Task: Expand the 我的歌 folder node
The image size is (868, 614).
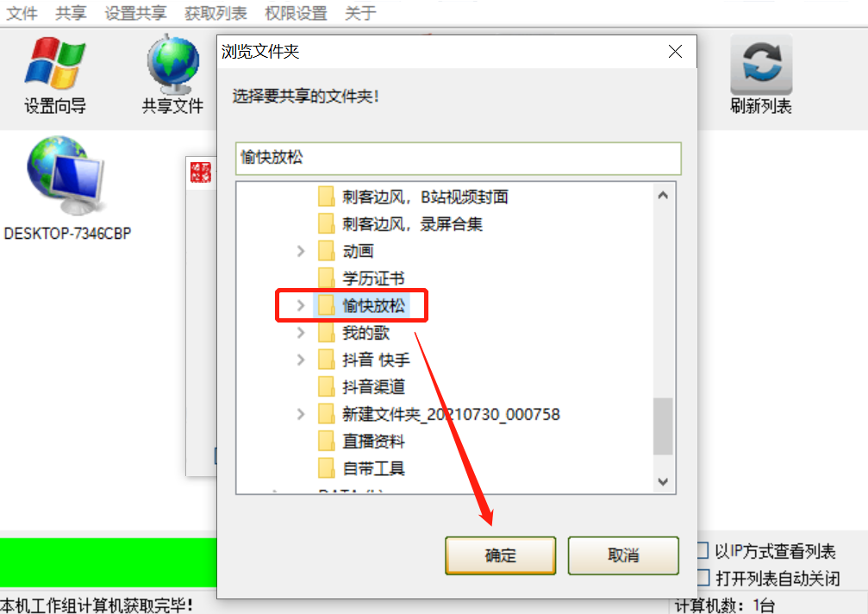Action: pyautogui.click(x=301, y=333)
